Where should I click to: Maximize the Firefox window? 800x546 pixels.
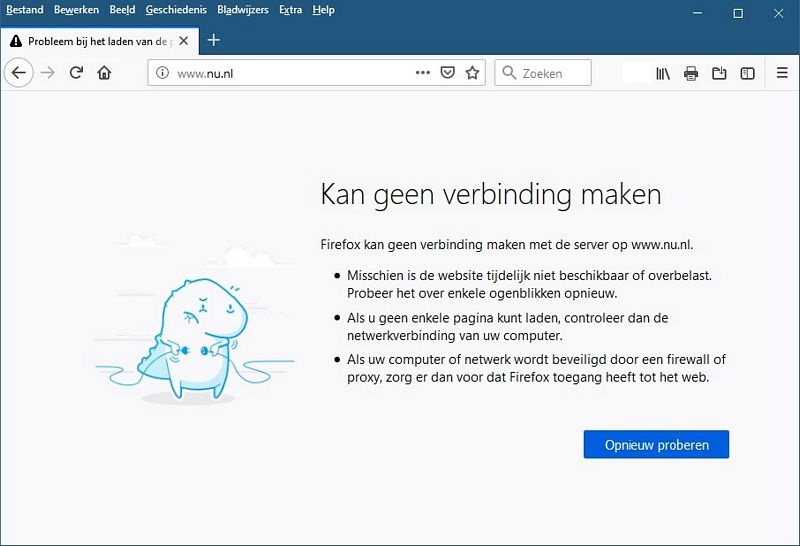[x=738, y=13]
